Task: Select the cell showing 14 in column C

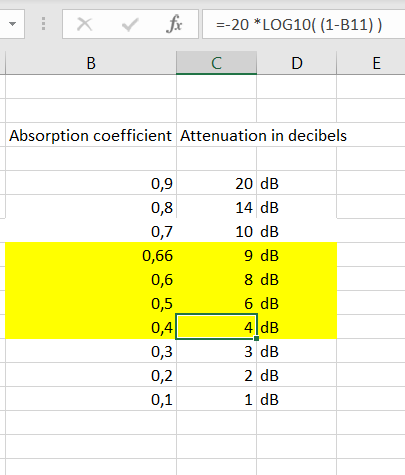Action: click(x=216, y=207)
